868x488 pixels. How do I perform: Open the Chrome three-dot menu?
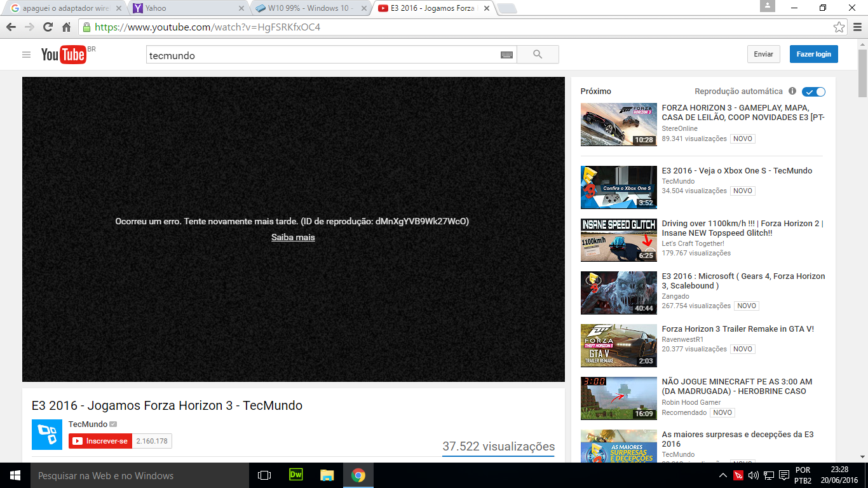pos(857,27)
